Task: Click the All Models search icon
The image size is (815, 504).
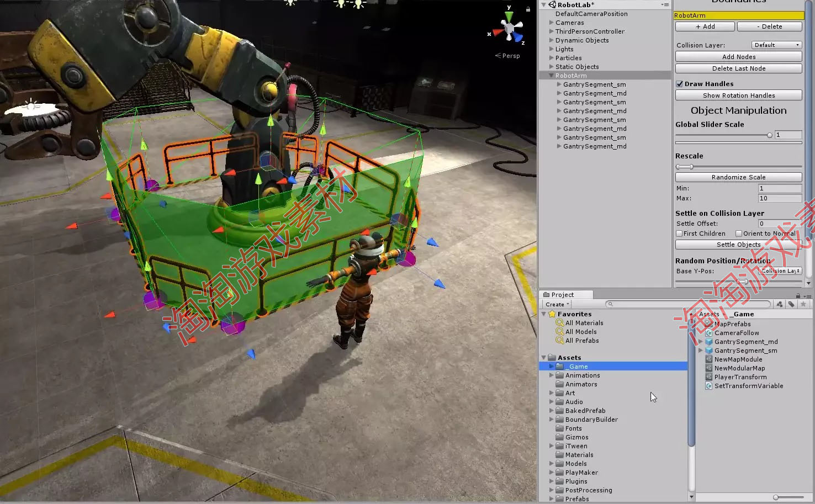Action: coord(560,332)
